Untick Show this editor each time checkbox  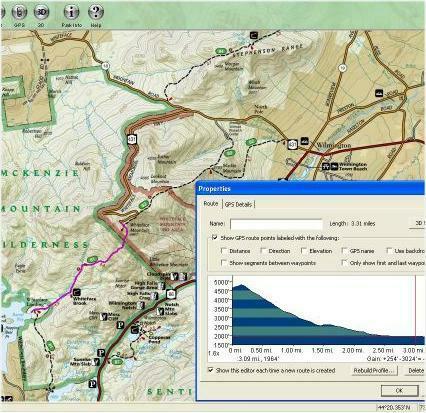pos(211,370)
